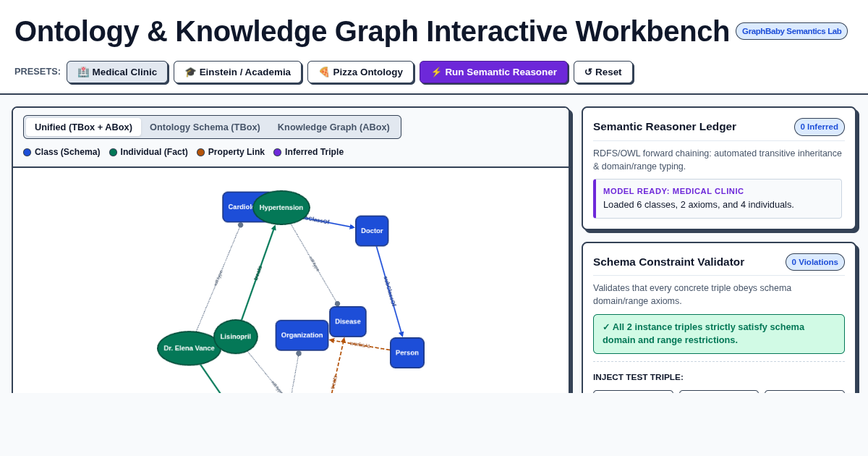Open the Knowledge Graph (ABox) tab
This screenshot has height=456, width=868.
pyautogui.click(x=333, y=127)
